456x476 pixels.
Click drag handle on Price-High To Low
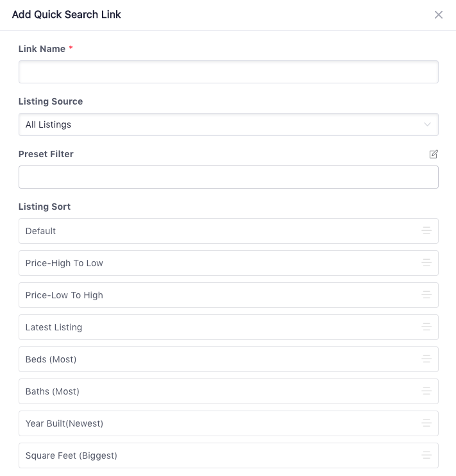pyautogui.click(x=426, y=263)
